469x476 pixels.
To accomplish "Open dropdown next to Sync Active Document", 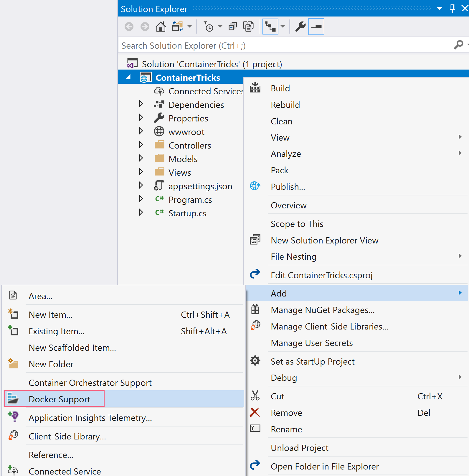I will click(283, 27).
